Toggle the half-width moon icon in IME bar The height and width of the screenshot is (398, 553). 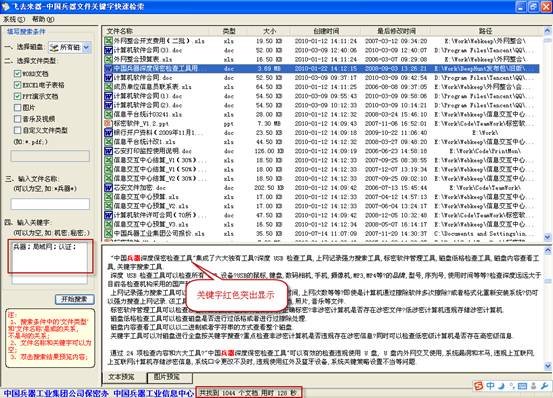coord(501,386)
